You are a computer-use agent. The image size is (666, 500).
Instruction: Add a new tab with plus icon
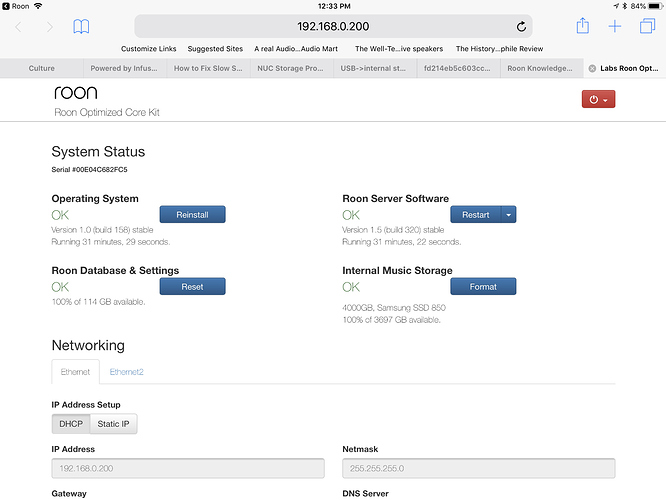615,26
